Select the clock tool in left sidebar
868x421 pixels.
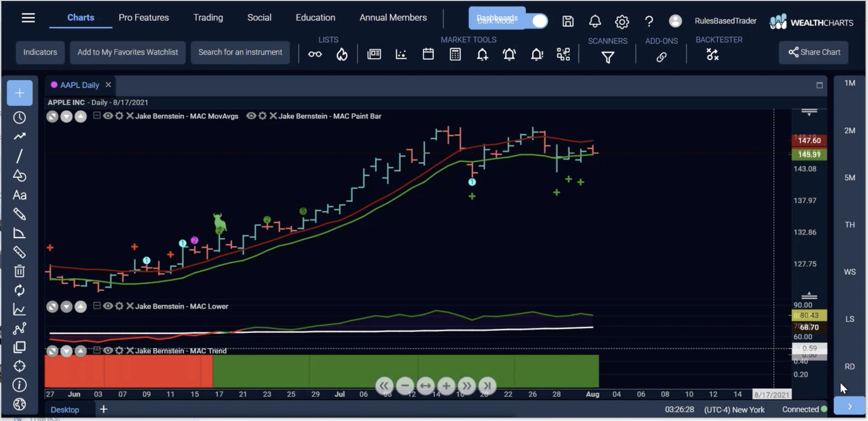point(20,118)
